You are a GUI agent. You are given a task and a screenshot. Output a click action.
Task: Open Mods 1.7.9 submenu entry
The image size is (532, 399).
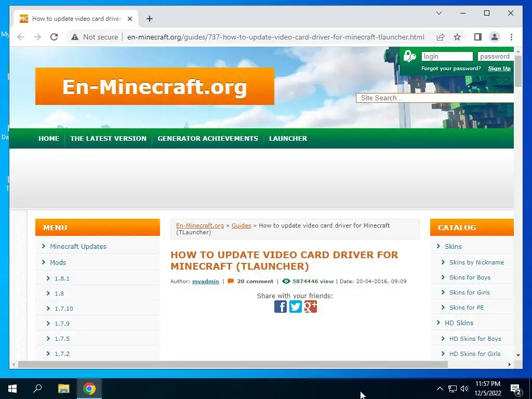click(62, 324)
